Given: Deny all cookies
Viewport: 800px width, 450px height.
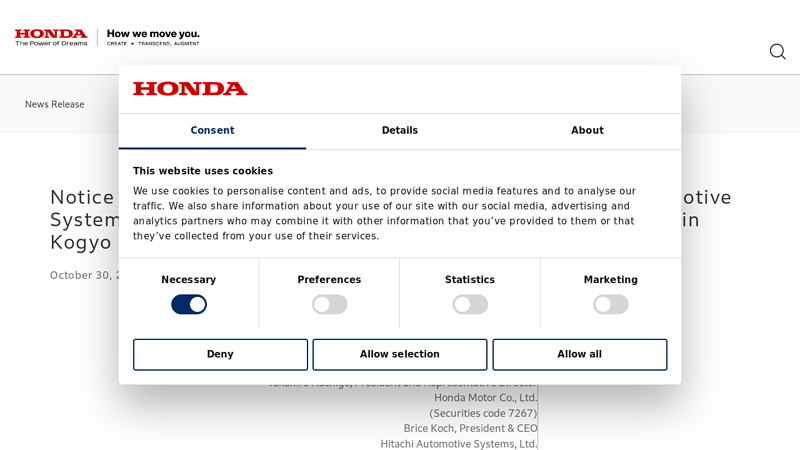Looking at the screenshot, I should click(220, 355).
